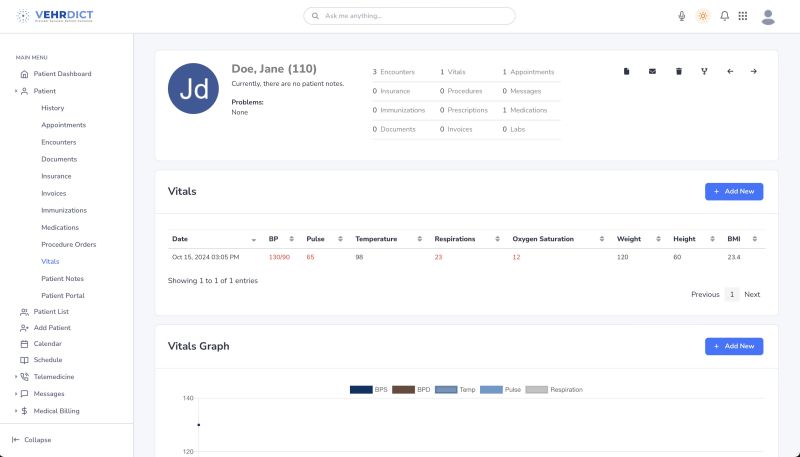Expand the Telemedicine menu
The width and height of the screenshot is (800, 457).
pos(16,377)
